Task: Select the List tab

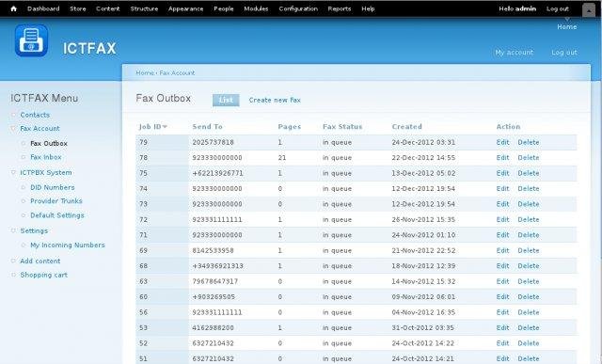Action: [x=226, y=100]
